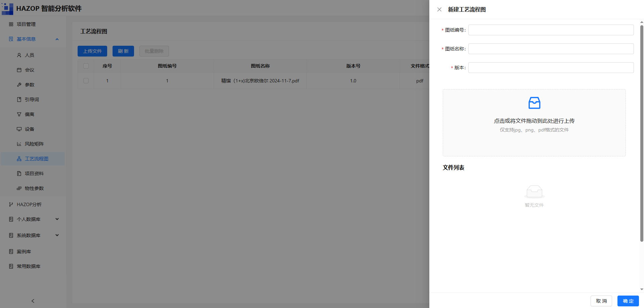Click the upload area text 点击或将文件拖动到此处进行上传
644x308 pixels.
534,121
